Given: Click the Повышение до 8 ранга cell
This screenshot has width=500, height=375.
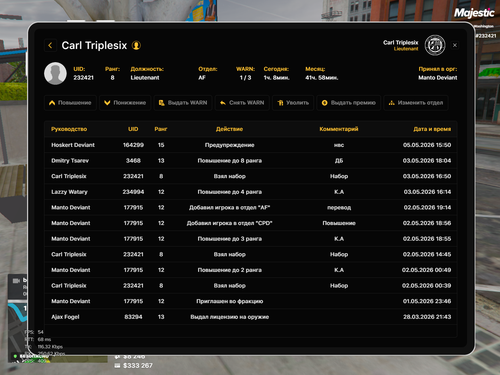Looking at the screenshot, I should pyautogui.click(x=229, y=161).
